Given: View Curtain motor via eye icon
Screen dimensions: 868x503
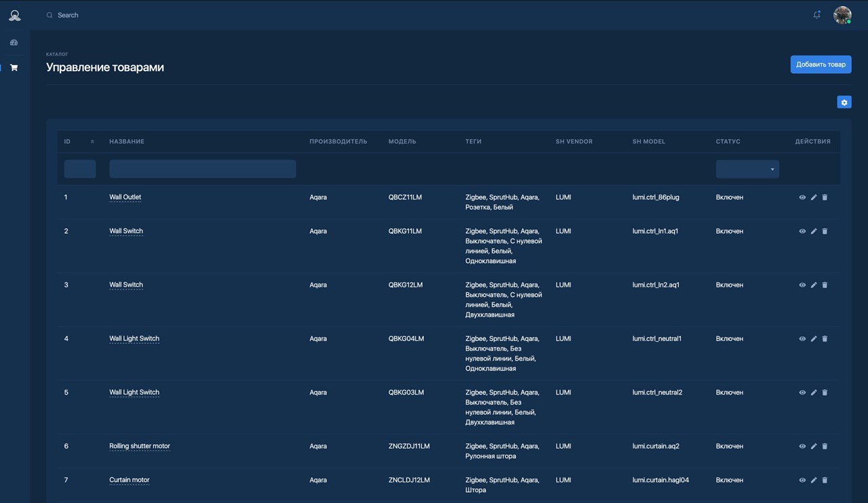Looking at the screenshot, I should pyautogui.click(x=802, y=480).
